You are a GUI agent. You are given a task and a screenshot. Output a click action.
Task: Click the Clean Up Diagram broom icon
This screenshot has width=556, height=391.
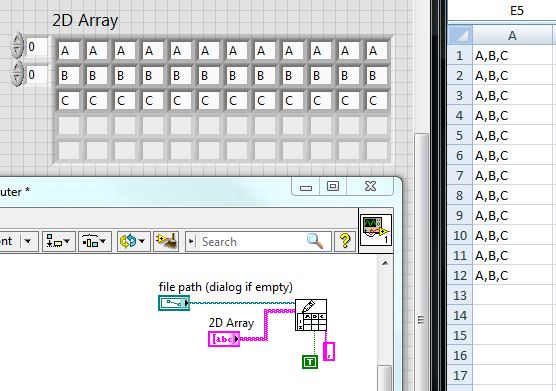point(166,242)
